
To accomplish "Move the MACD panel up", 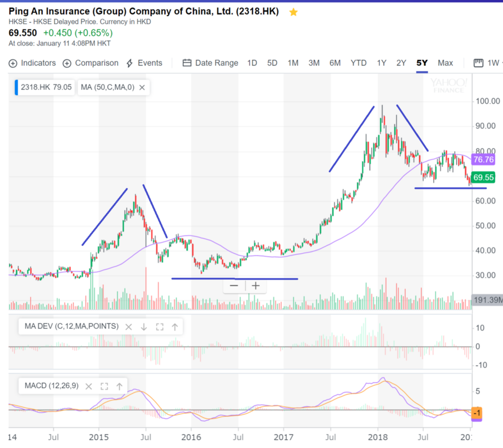I will point(120,386).
